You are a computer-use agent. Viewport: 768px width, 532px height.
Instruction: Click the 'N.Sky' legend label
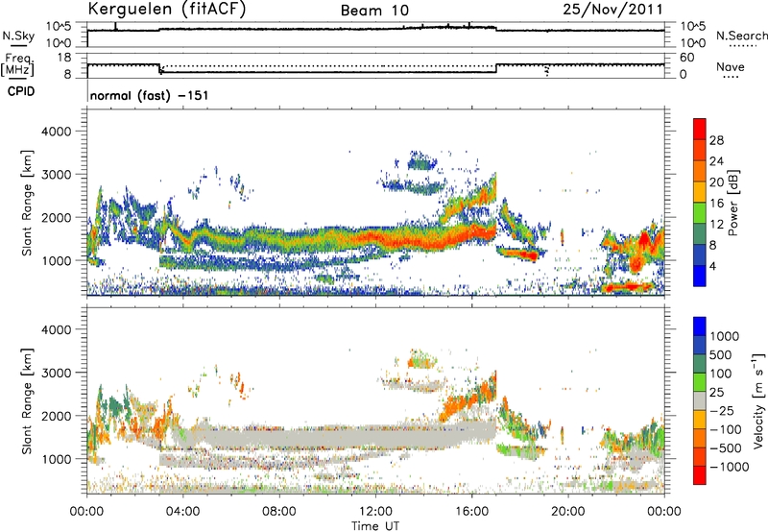coord(18,36)
